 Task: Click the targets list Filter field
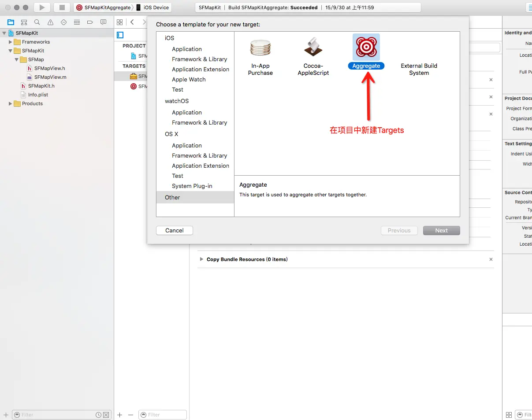163,415
